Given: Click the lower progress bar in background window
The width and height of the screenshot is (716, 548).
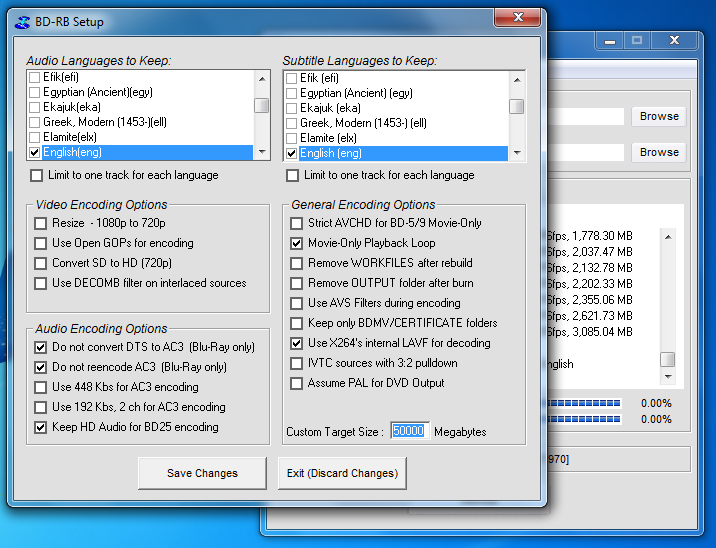Looking at the screenshot, I should point(584,419).
